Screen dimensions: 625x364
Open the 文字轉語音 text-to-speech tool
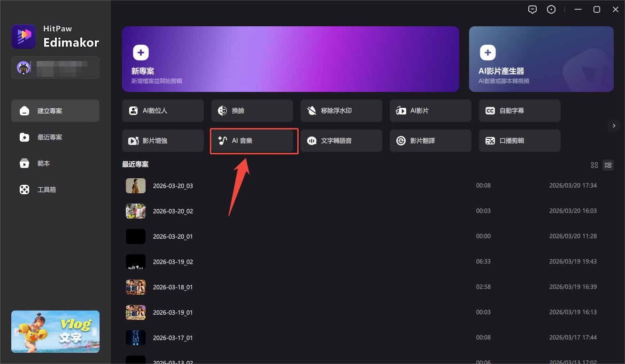point(341,141)
